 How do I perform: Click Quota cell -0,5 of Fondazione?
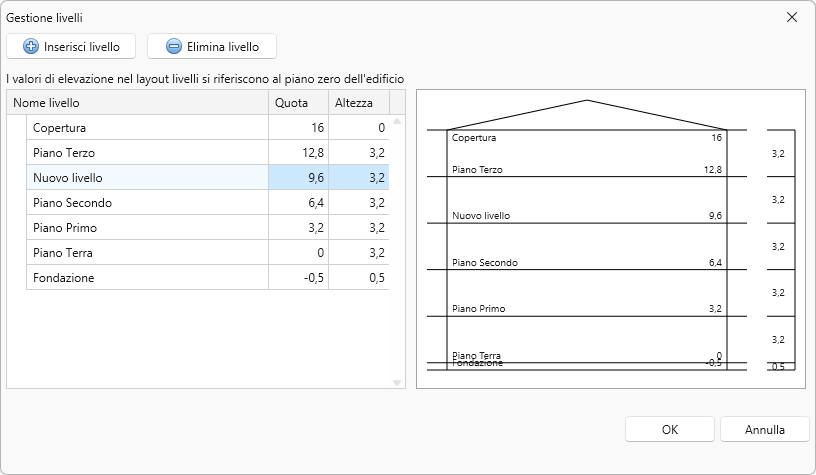[x=298, y=278]
